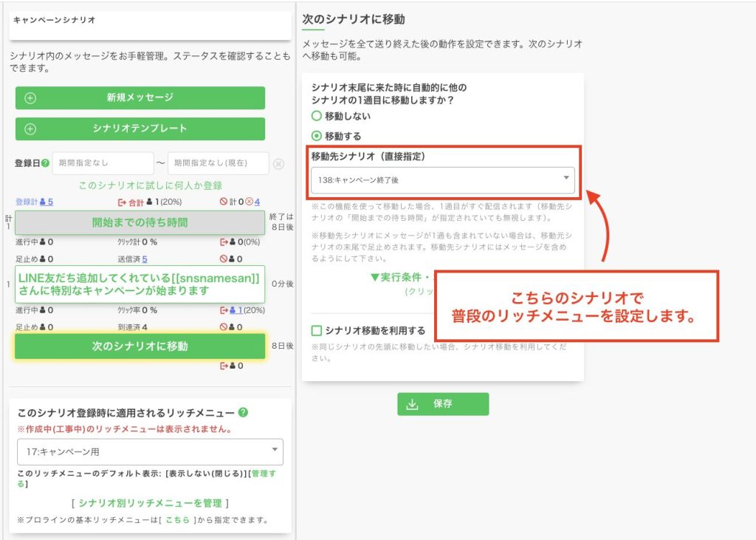Clear the date range with the X icon
Image resolution: width=756 pixels, height=540 pixels.
pyautogui.click(x=278, y=164)
